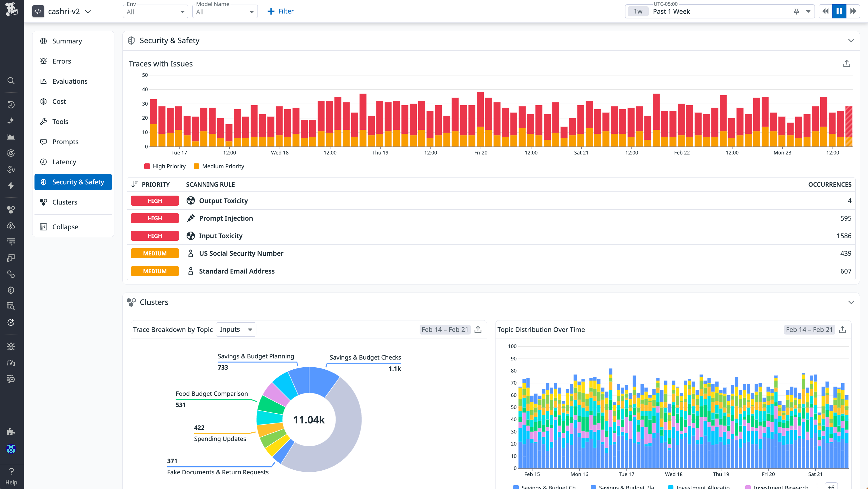The image size is (868, 489).
Task: Open the Env dropdown
Action: click(x=155, y=12)
